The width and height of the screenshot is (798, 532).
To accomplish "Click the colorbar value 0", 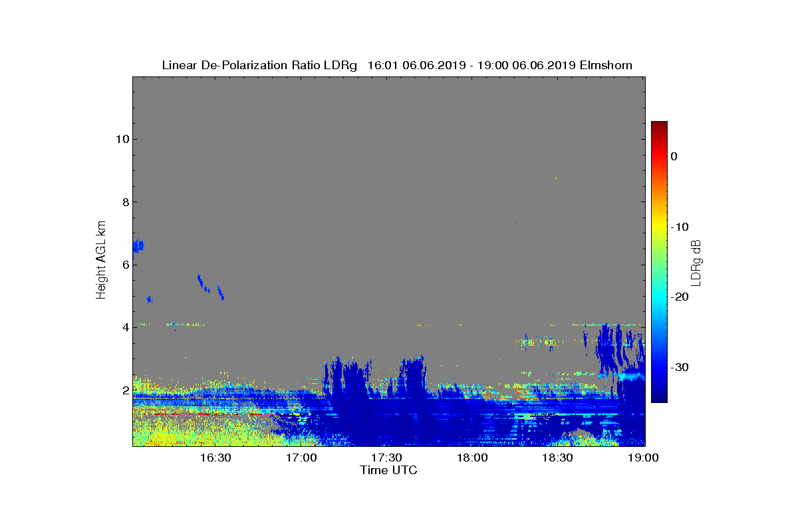I will (x=674, y=156).
